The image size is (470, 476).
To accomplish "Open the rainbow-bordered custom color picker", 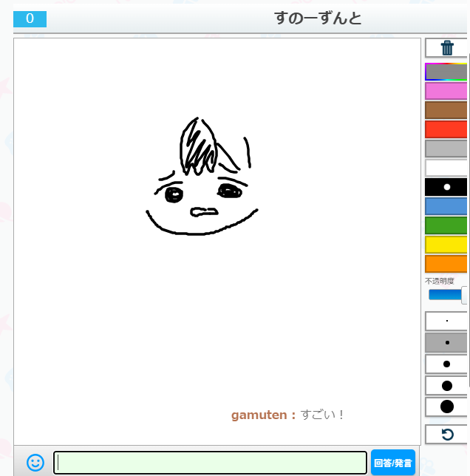I will (447, 72).
